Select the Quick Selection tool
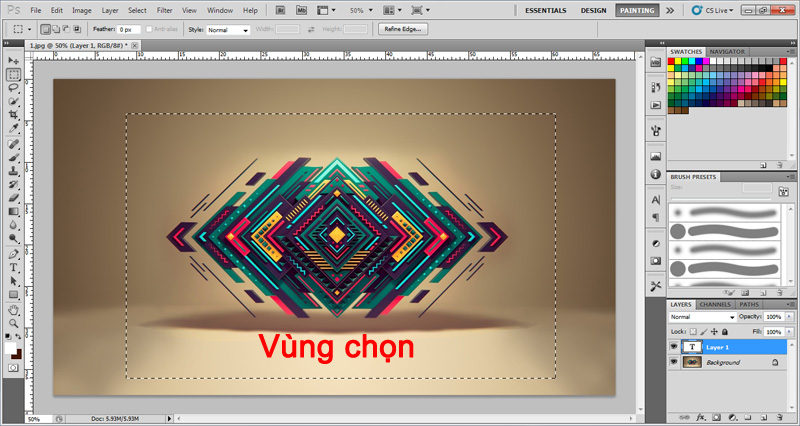800x426 pixels. tap(13, 102)
